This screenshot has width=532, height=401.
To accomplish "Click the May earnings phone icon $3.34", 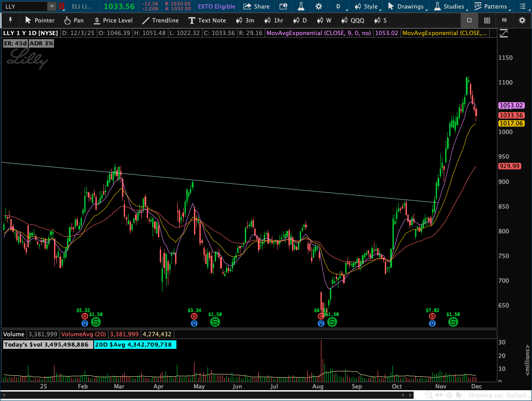I will click(x=194, y=316).
